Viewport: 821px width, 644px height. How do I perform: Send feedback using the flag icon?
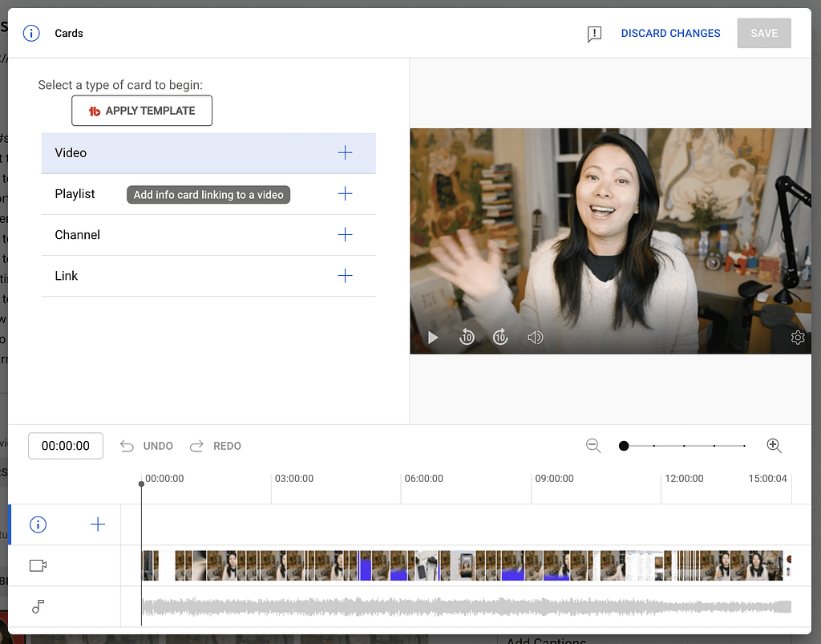593,34
